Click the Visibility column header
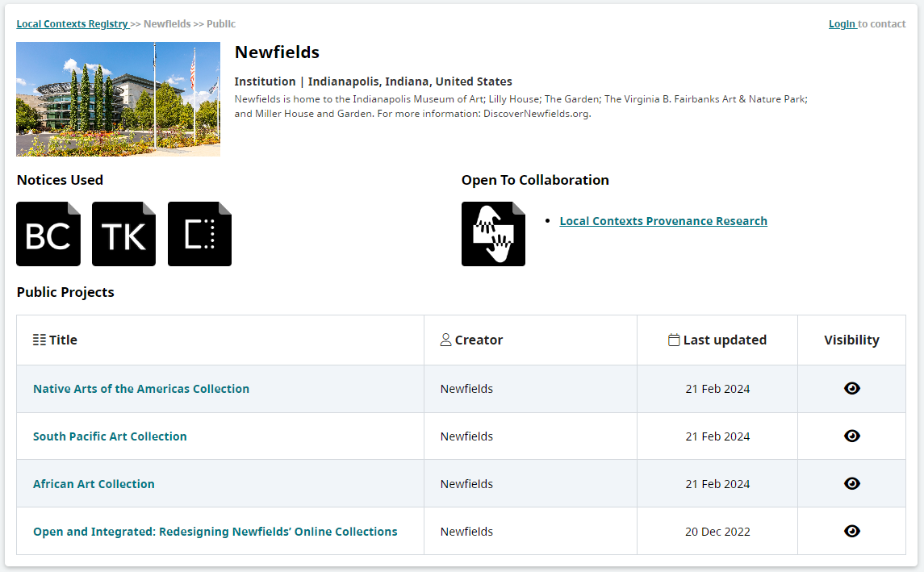 coord(851,340)
